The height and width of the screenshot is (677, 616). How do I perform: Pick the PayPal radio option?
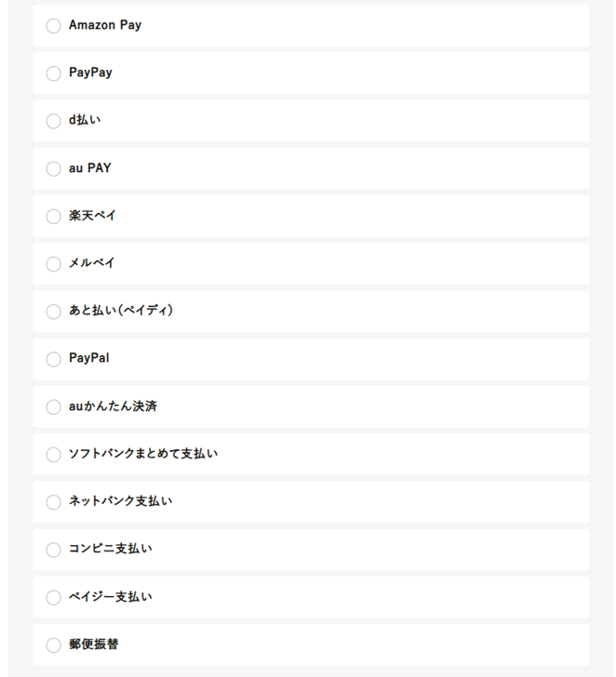pyautogui.click(x=54, y=359)
